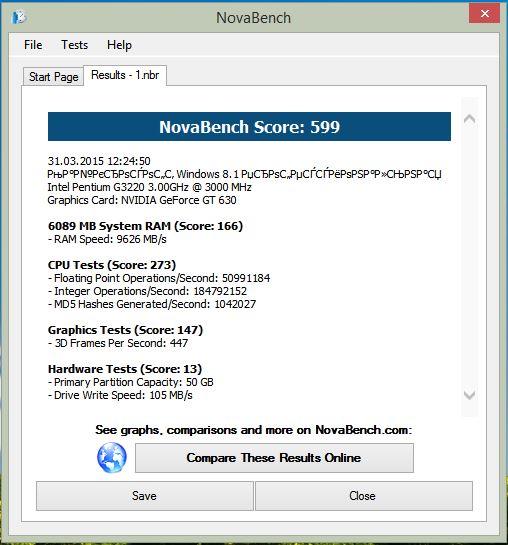Click the CPU Tests (Score: 273) heading
508x545 pixels.
[x=112, y=265]
